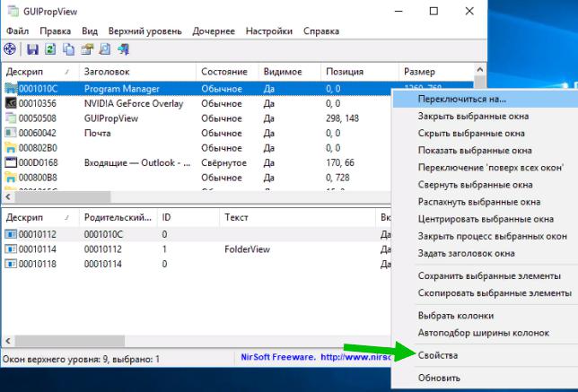
Task: Open the Настройки menu
Action: point(268,30)
